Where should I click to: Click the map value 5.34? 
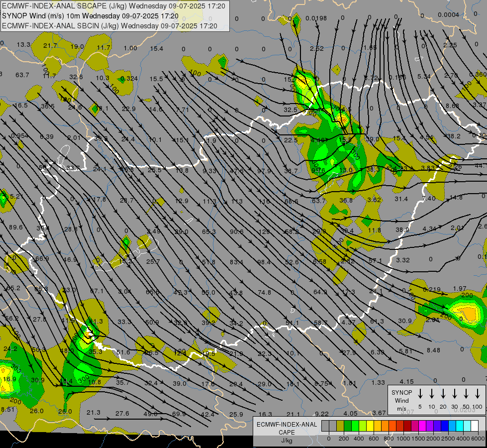coord(424,76)
